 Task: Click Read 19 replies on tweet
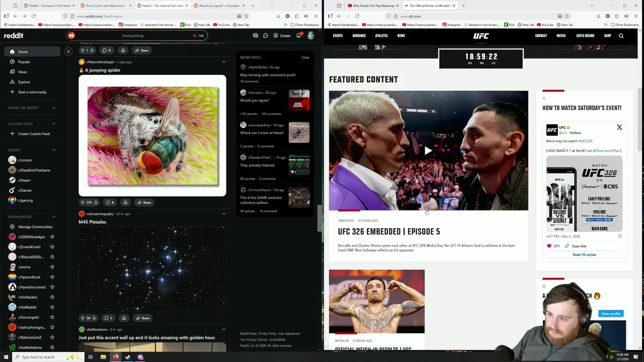(x=584, y=254)
